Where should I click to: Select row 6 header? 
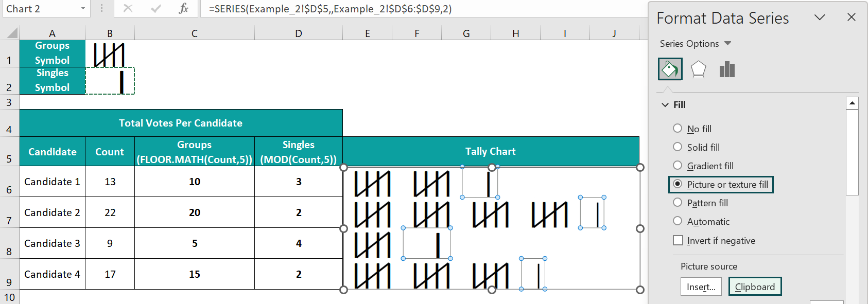click(9, 181)
